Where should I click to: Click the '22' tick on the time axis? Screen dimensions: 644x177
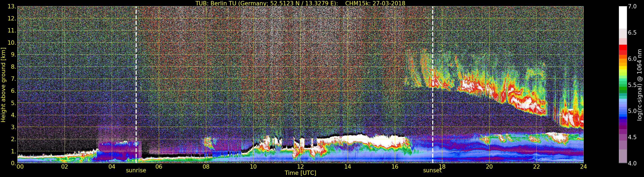[536, 167]
